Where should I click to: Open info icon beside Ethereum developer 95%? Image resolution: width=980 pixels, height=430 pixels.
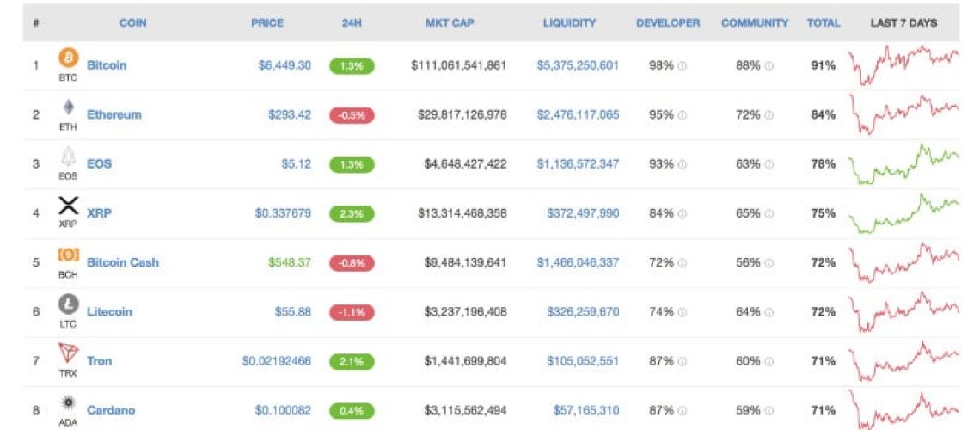click(683, 115)
